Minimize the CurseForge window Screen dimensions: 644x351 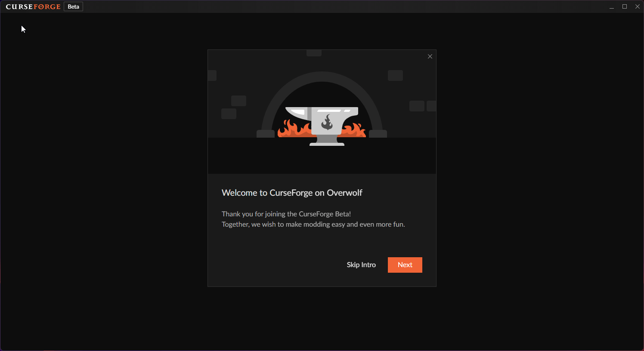coord(612,7)
